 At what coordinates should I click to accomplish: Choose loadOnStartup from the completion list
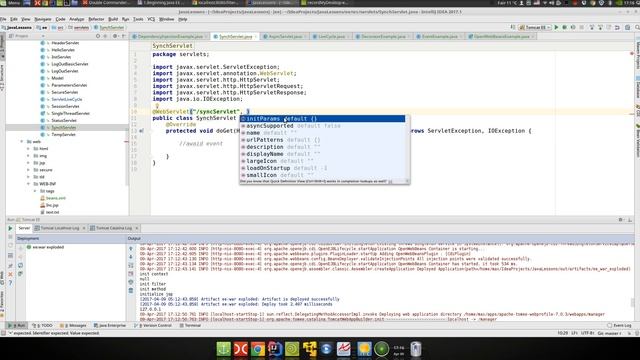[322, 168]
